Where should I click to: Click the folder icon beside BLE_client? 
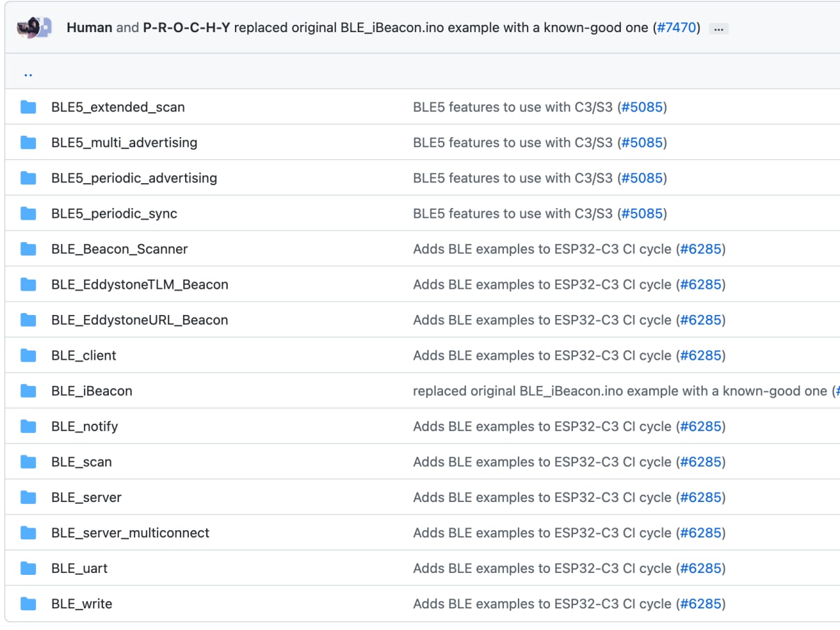coord(28,356)
